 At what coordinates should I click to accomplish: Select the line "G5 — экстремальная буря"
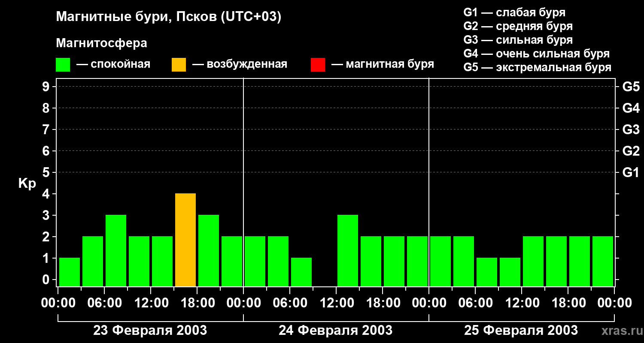[x=538, y=67]
